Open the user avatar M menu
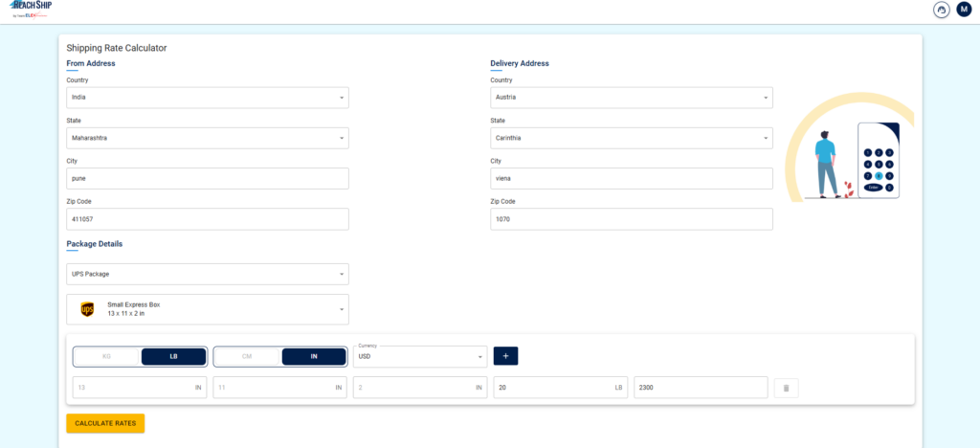The height and width of the screenshot is (448, 980). click(x=964, y=10)
